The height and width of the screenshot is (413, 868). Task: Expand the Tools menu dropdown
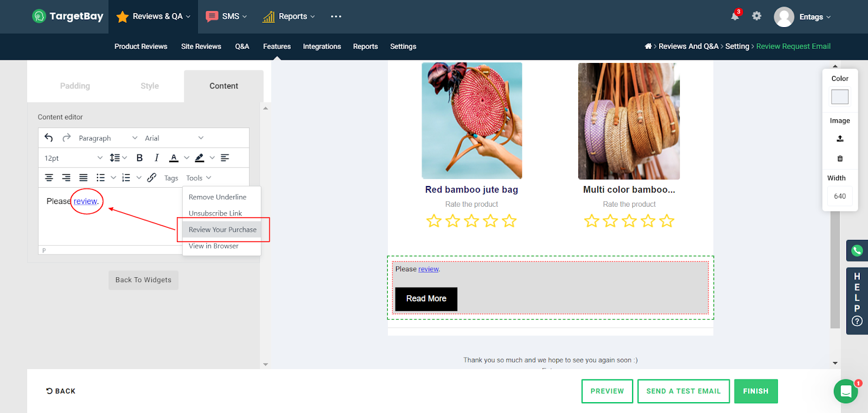[199, 178]
